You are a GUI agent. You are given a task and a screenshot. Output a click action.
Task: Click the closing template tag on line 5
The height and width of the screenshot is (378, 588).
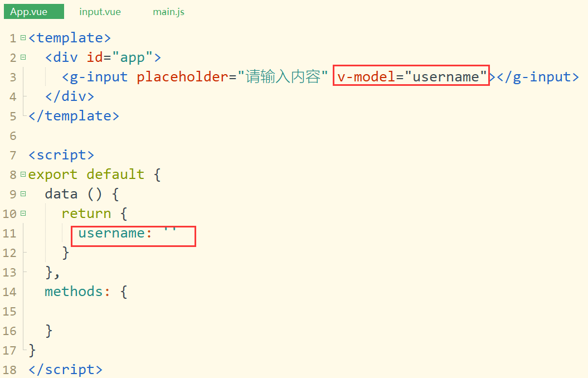pyautogui.click(x=74, y=116)
